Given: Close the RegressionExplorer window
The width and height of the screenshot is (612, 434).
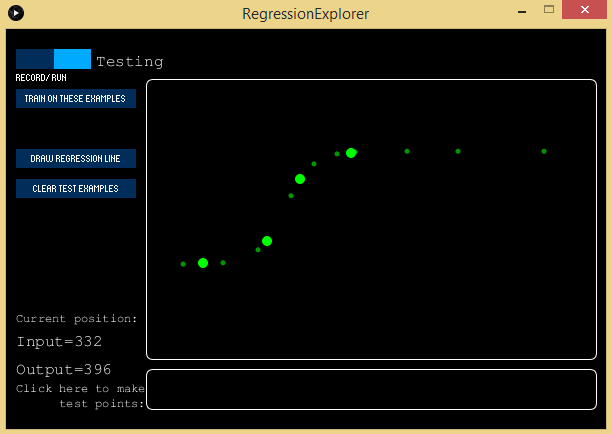Looking at the screenshot, I should tap(584, 9).
